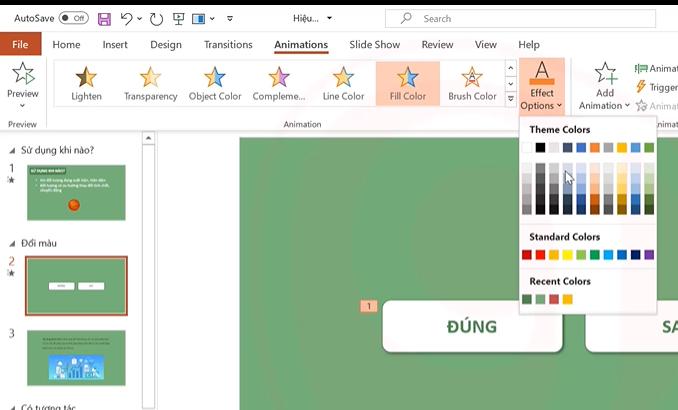
Task: Select the dark green recent color
Action: click(527, 299)
